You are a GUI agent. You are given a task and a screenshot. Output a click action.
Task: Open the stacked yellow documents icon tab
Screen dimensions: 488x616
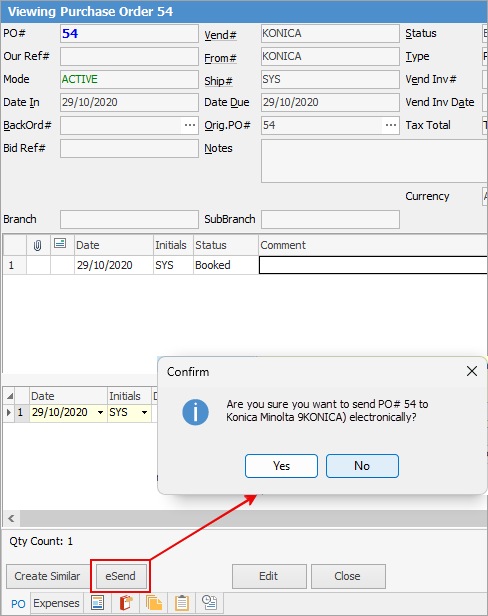pyautogui.click(x=154, y=603)
